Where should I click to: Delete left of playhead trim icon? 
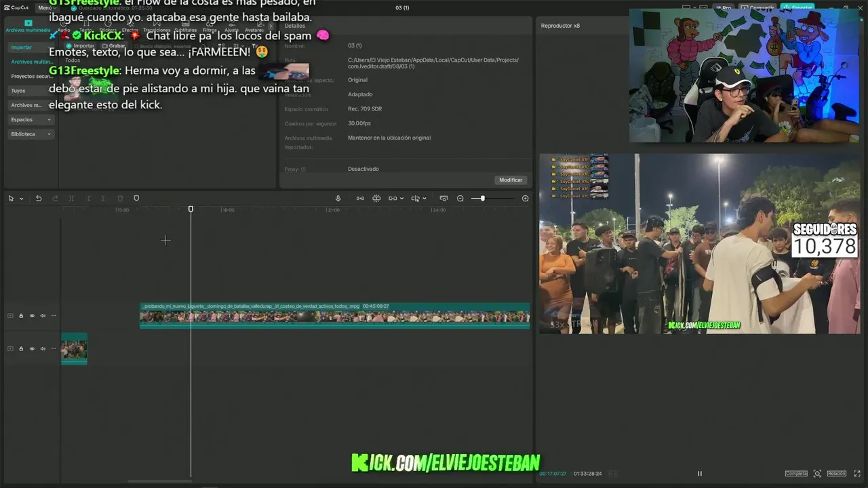pyautogui.click(x=88, y=199)
